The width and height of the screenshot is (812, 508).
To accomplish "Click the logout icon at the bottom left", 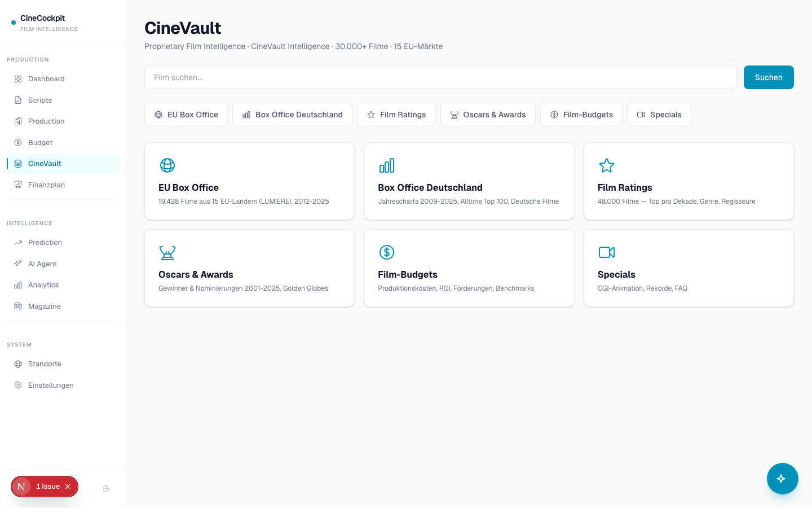I will (x=106, y=488).
